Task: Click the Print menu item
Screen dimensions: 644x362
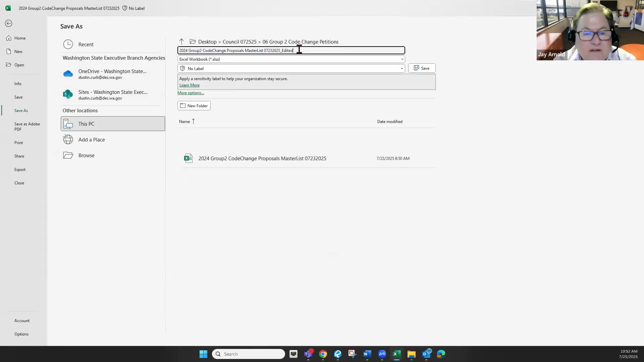Action: tap(18, 143)
